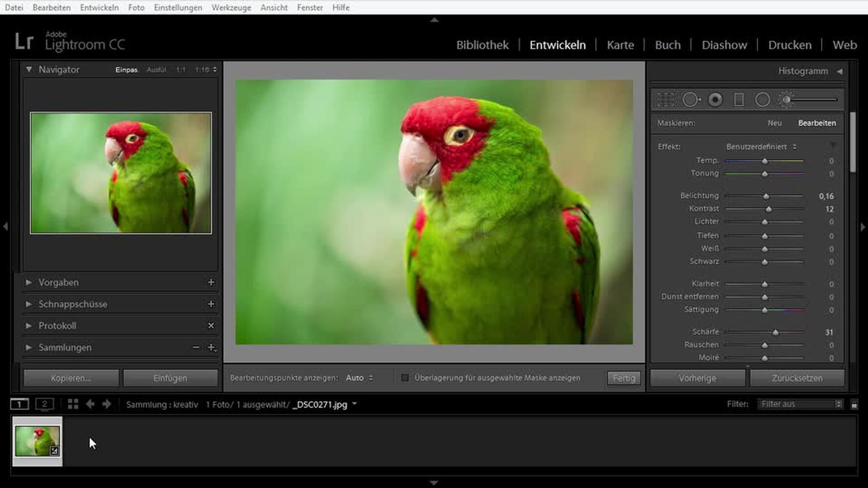The width and height of the screenshot is (868, 488).
Task: Select the Graduated Filter tool
Action: click(739, 99)
